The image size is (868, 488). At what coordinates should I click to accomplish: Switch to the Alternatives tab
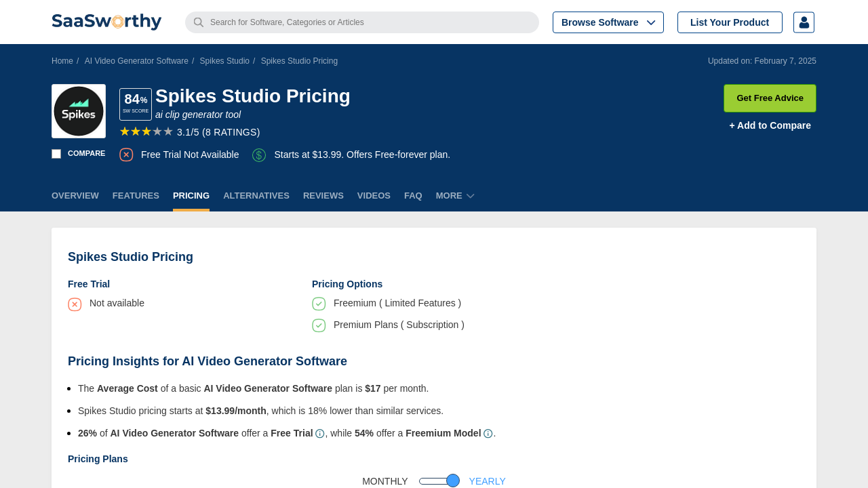[x=256, y=196]
